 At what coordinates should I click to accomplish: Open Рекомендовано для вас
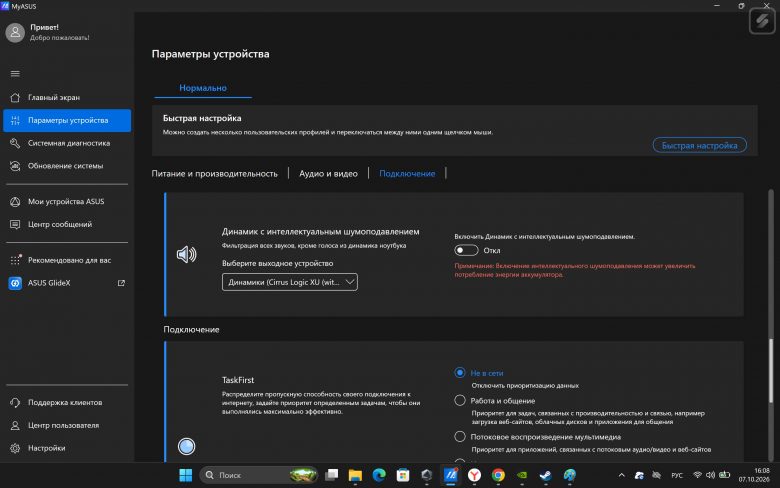pos(67,260)
